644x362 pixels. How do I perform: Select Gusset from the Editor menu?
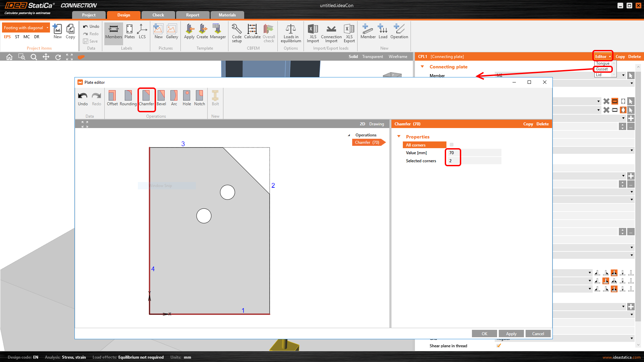pyautogui.click(x=602, y=69)
